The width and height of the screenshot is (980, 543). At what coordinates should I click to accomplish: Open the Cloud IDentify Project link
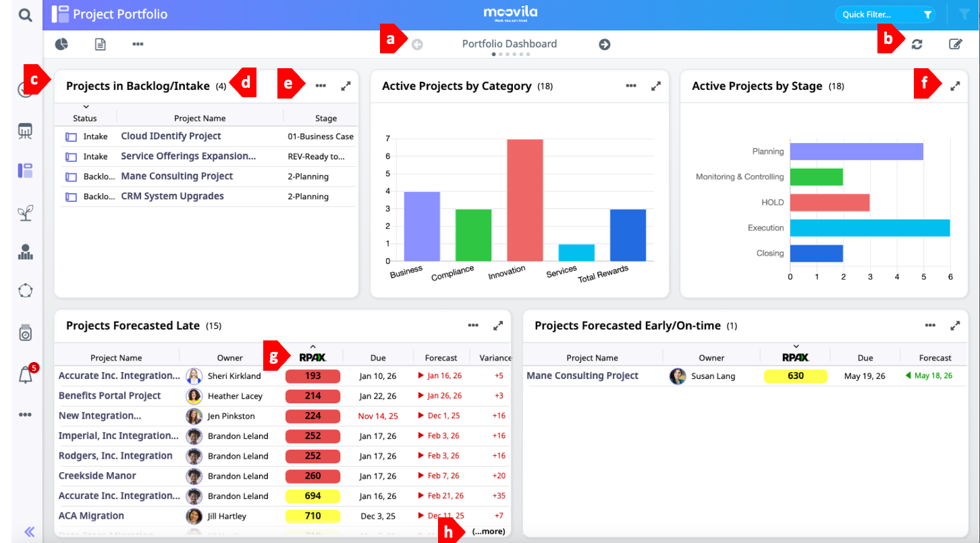coord(171,136)
